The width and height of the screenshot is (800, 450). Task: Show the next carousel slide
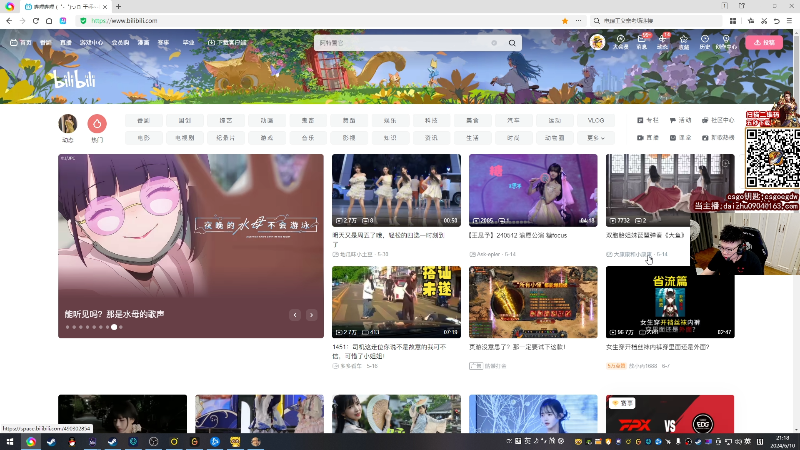[311, 315]
